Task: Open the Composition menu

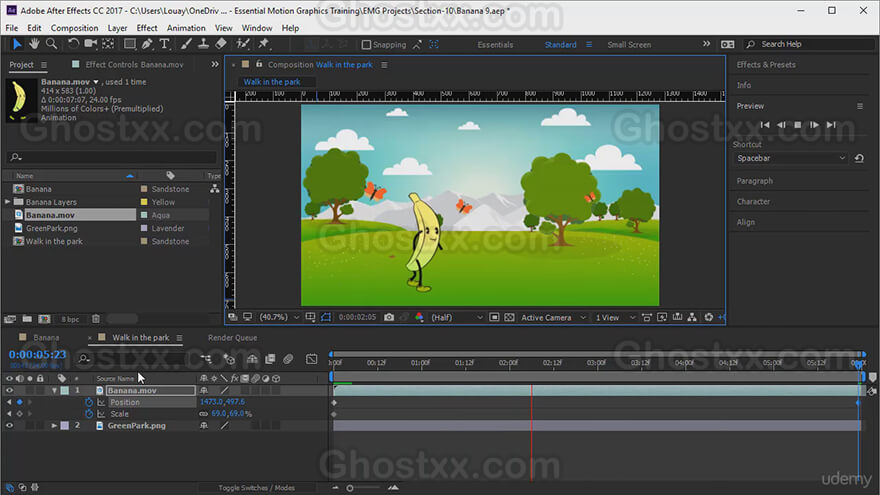Action: tap(74, 28)
